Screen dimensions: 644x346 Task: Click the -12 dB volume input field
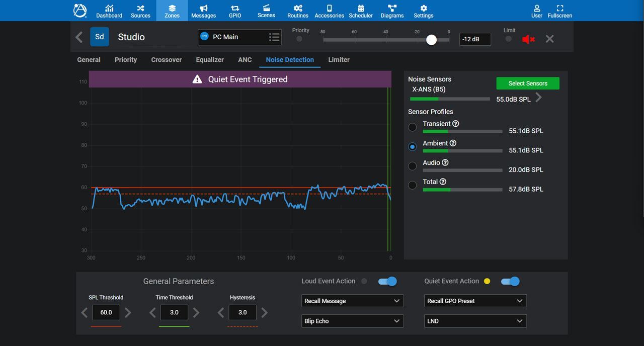coord(475,39)
